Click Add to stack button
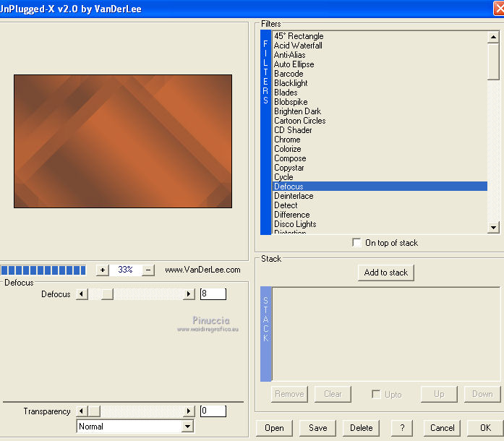504x441 pixels. [x=385, y=273]
